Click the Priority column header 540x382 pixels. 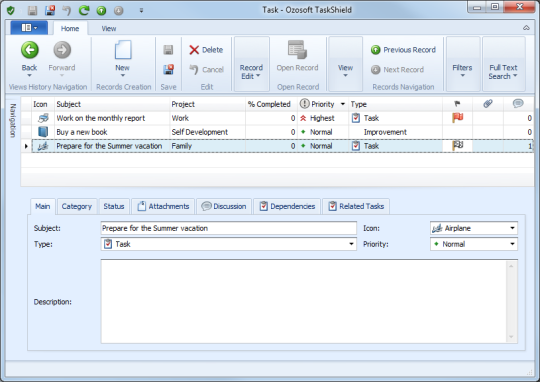(x=323, y=104)
